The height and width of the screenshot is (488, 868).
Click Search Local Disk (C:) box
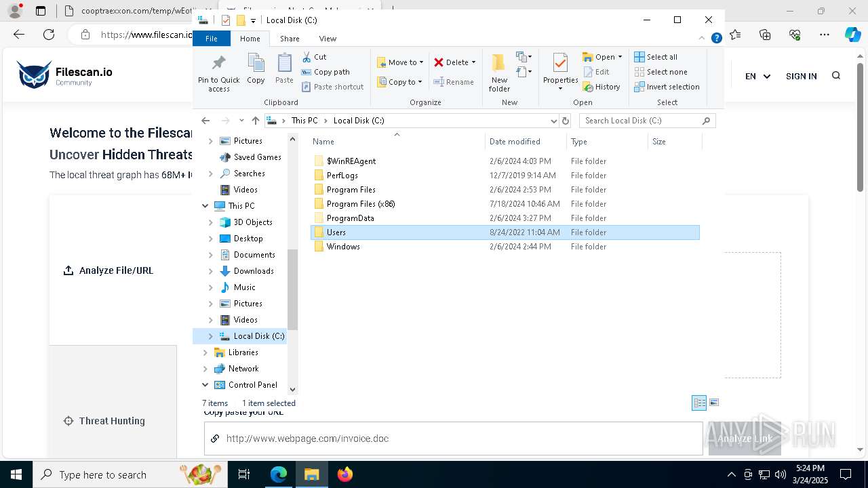point(647,121)
